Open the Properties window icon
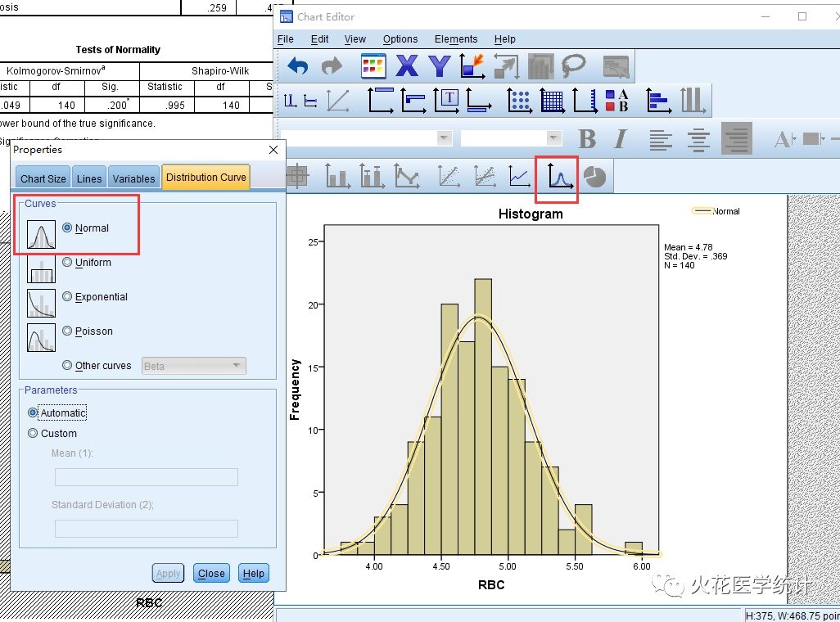The image size is (840, 622). (x=373, y=66)
